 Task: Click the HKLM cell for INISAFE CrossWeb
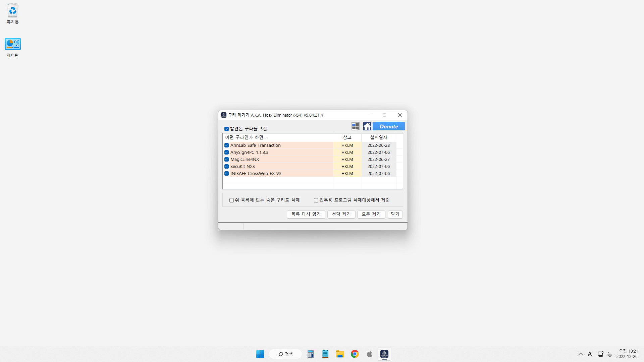tap(347, 174)
